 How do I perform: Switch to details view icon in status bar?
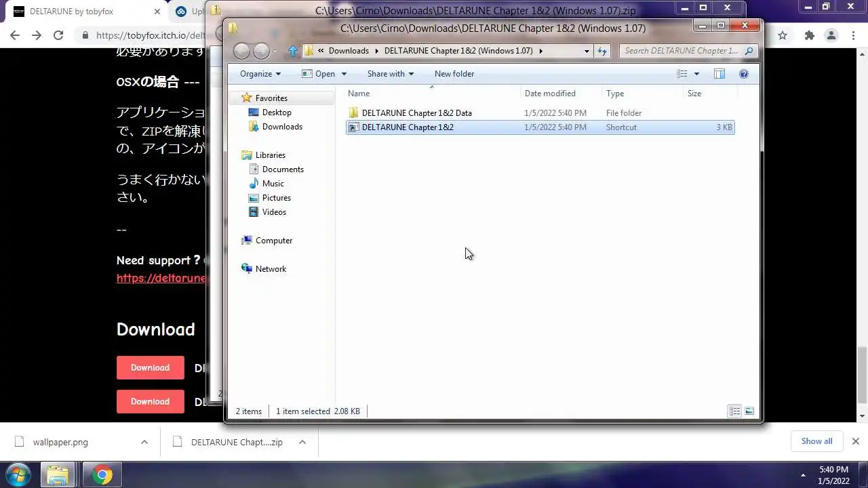[734, 411]
